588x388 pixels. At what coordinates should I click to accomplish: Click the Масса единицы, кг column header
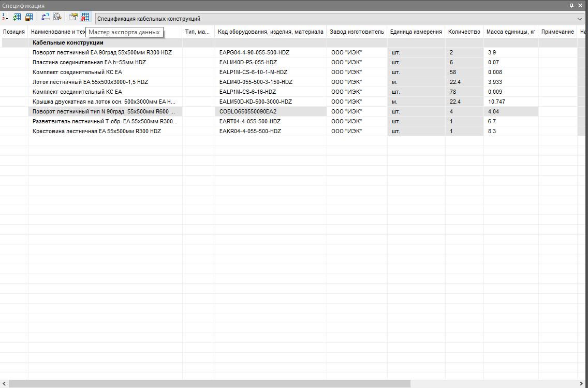tap(511, 32)
